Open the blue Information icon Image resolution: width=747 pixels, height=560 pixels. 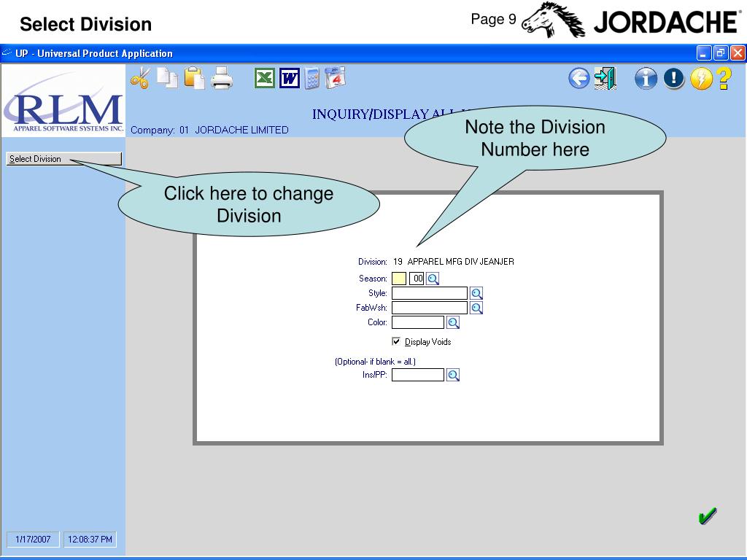(646, 78)
